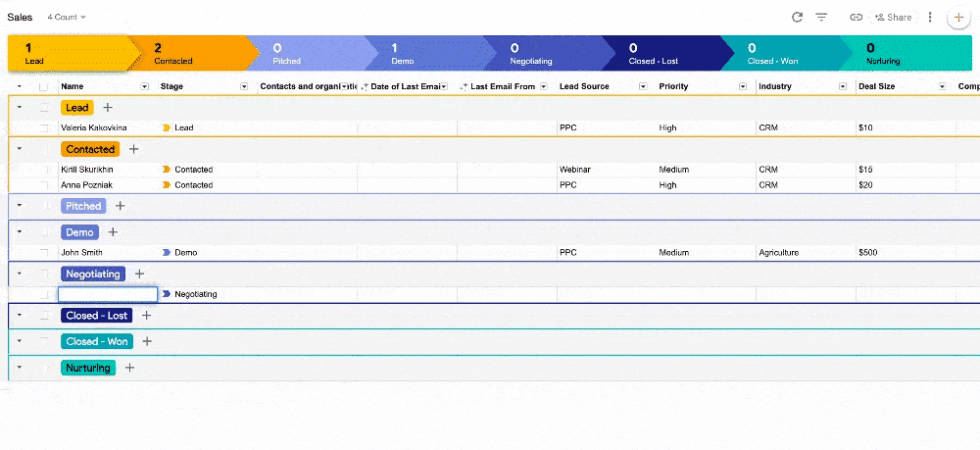The width and height of the screenshot is (980, 450).
Task: Select the Closed - Lost stage in the pipeline bar
Action: (670, 53)
